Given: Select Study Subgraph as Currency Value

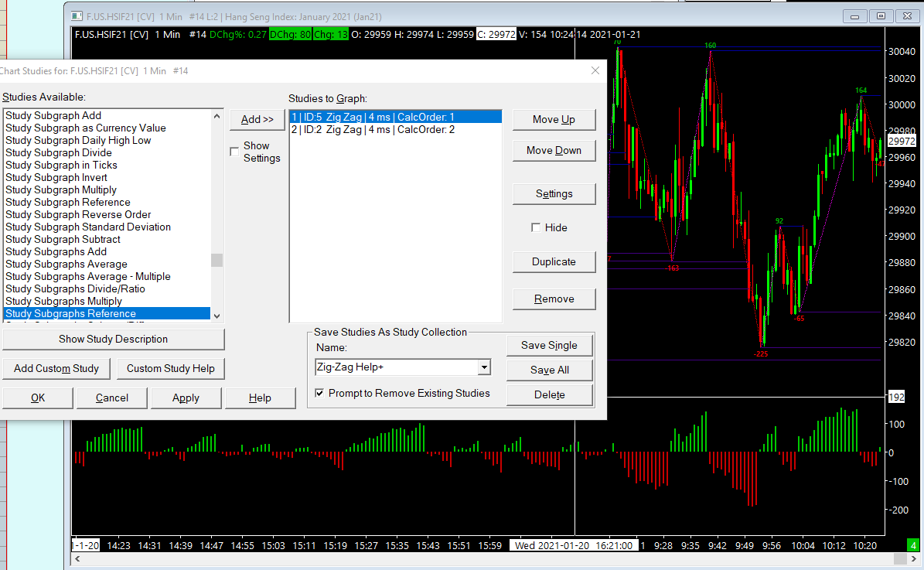Looking at the screenshot, I should pos(107,128).
